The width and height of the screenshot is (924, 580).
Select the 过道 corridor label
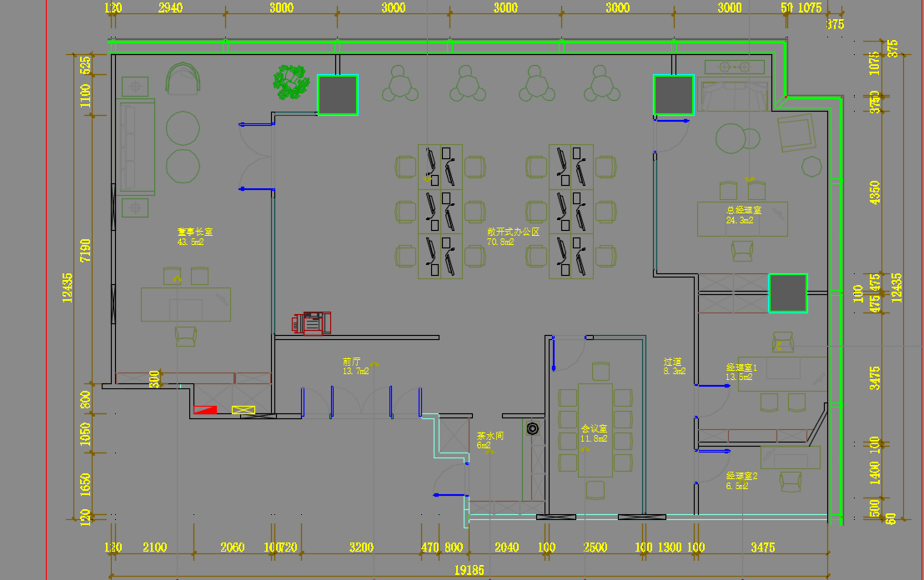(x=673, y=362)
